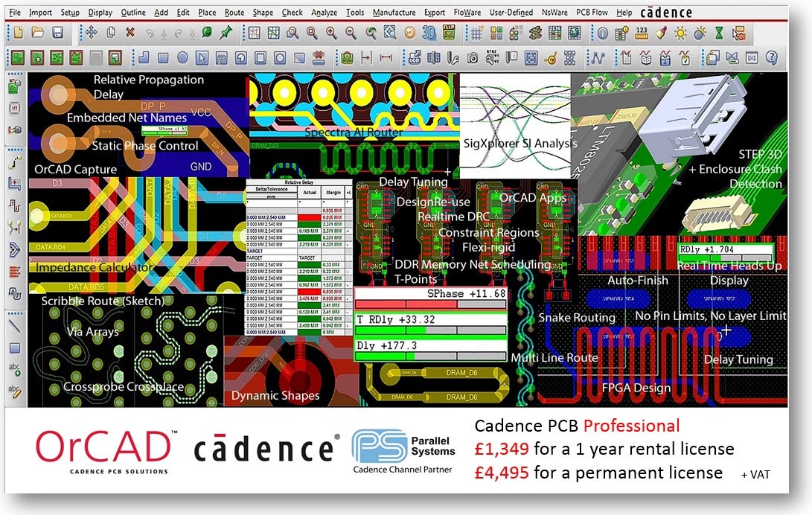The image size is (812, 515).
Task: Click the Zoom In magnifier with plus
Action: tap(331, 33)
